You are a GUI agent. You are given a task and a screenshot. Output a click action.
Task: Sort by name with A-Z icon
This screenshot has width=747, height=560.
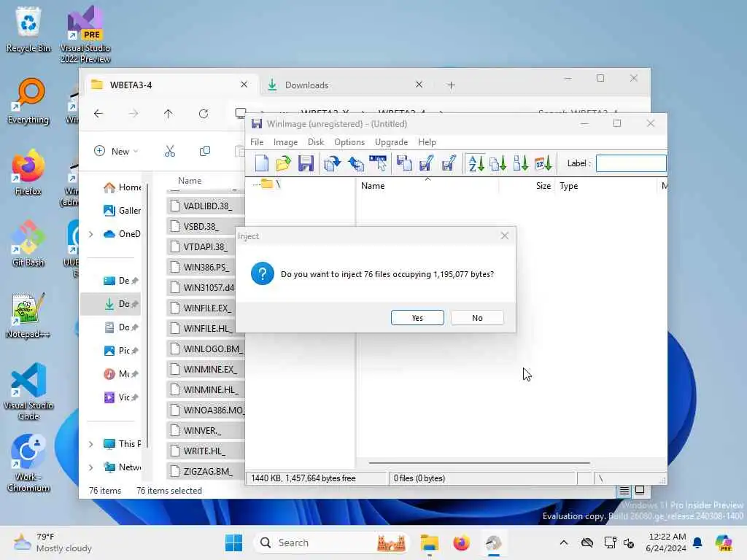[x=476, y=163]
